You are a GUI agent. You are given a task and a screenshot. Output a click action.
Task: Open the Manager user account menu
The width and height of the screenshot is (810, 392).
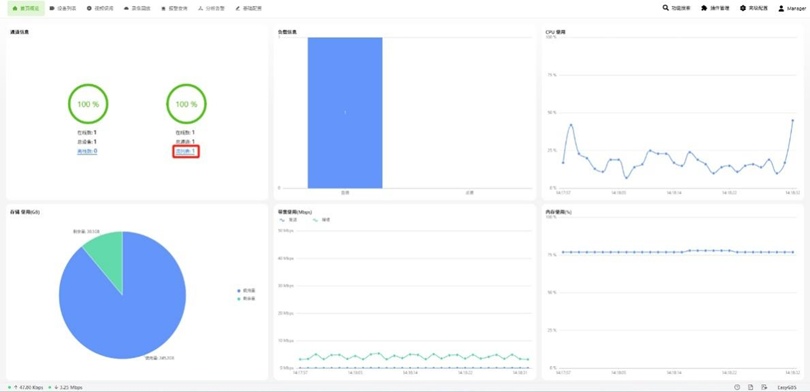(792, 8)
